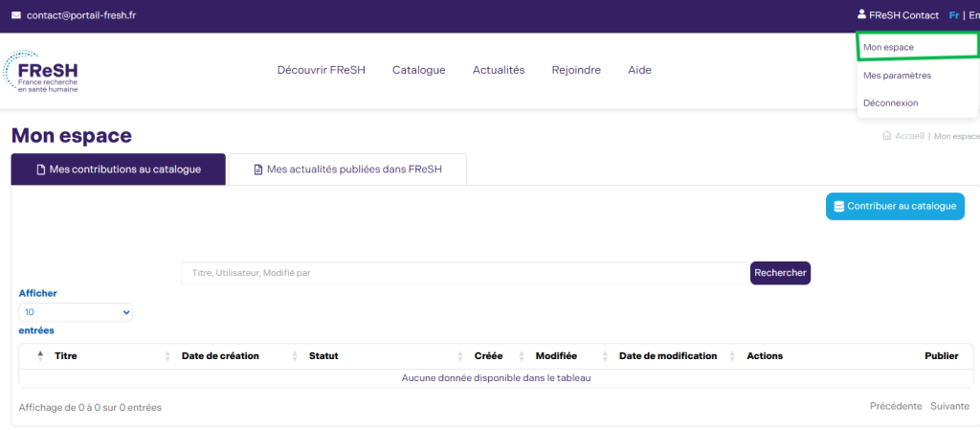Click the home icon in breadcrumb
980x430 pixels.
point(885,136)
